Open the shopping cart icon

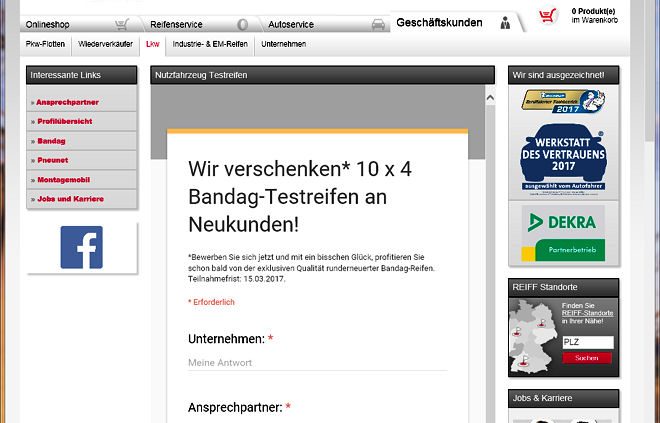click(547, 16)
